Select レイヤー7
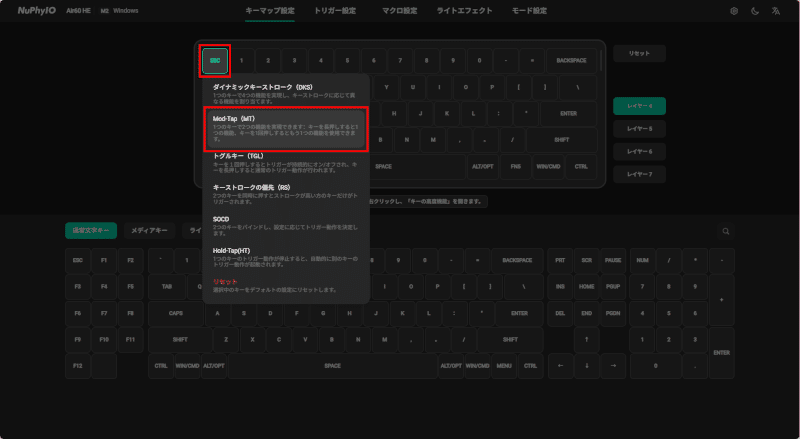 pos(639,174)
